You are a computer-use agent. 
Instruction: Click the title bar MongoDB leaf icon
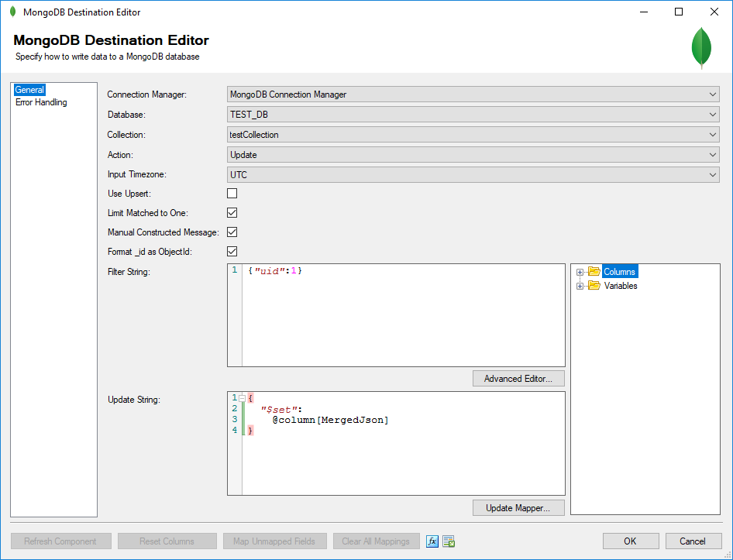(12, 12)
